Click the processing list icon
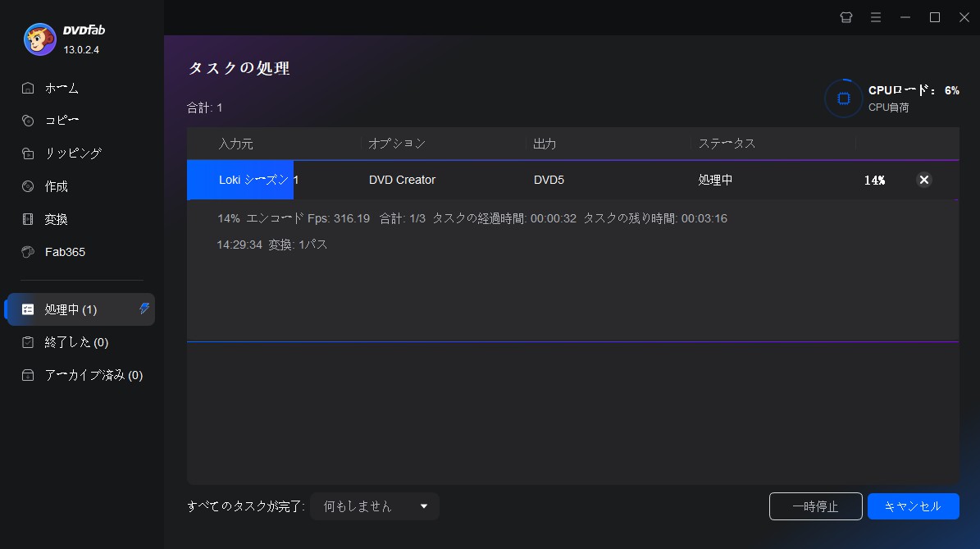 click(28, 309)
